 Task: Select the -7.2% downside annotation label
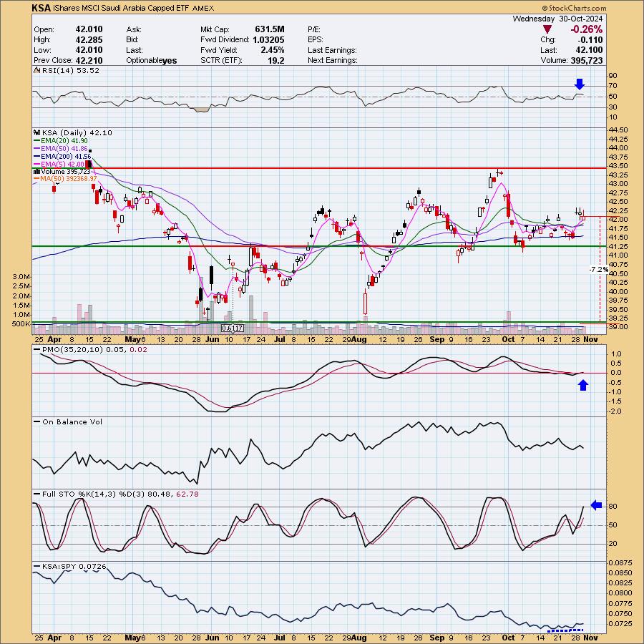tap(598, 270)
